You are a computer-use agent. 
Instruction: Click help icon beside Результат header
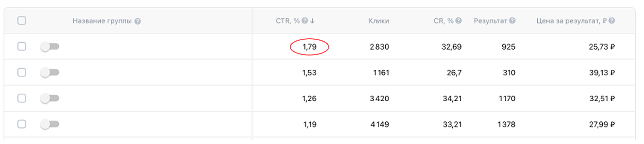[512, 21]
